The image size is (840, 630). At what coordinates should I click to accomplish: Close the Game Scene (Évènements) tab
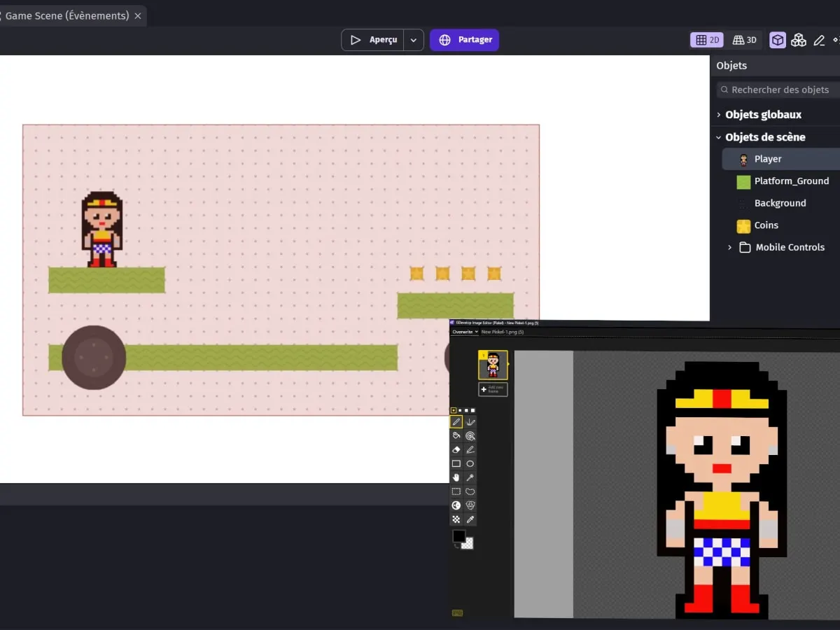pyautogui.click(x=138, y=15)
